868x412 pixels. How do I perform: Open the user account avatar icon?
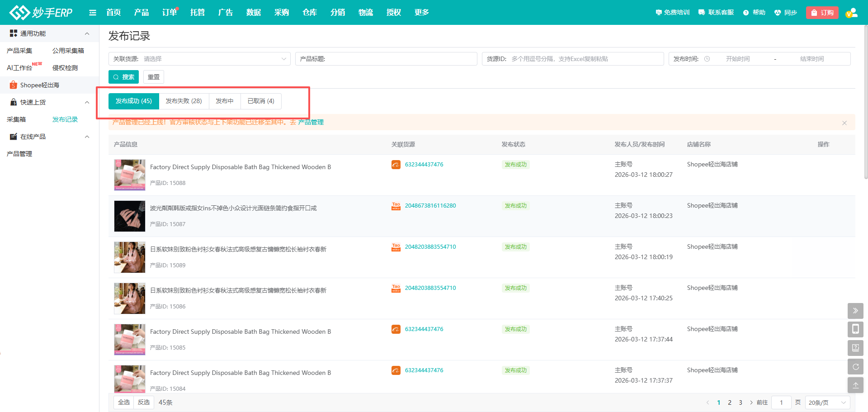point(851,13)
